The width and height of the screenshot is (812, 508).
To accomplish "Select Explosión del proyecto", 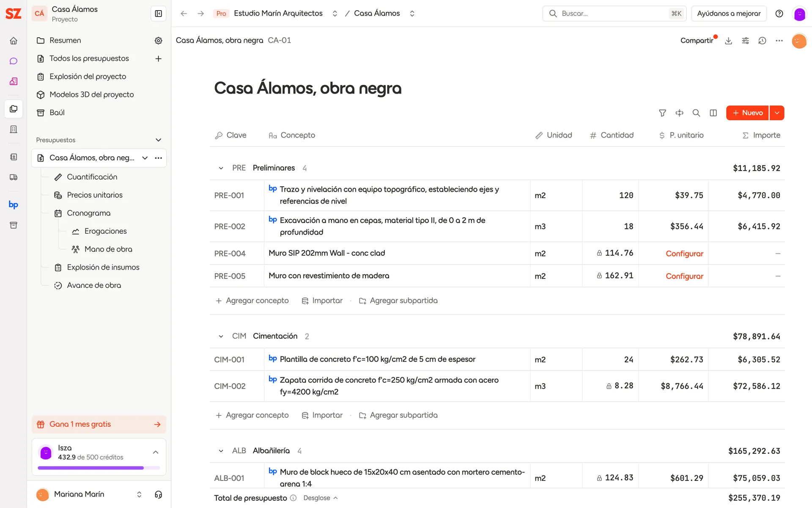I will point(88,77).
